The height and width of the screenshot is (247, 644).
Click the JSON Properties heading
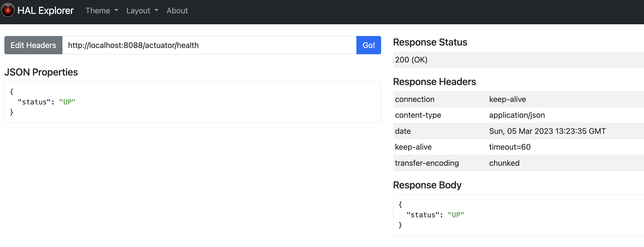point(41,72)
